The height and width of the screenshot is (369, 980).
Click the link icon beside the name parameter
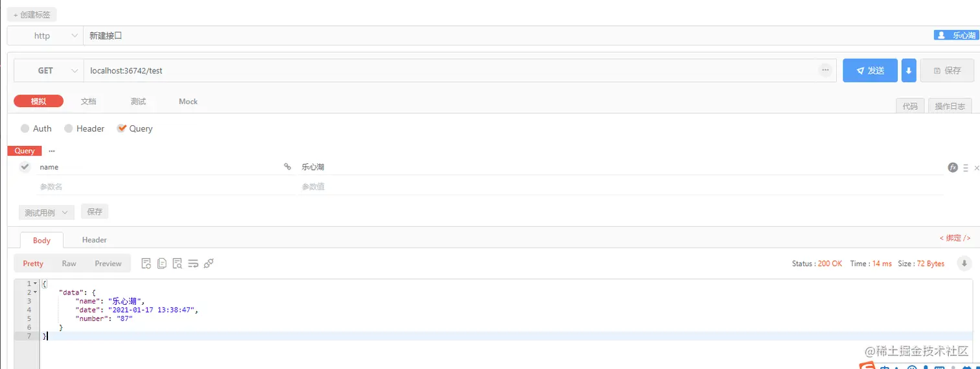click(x=288, y=167)
